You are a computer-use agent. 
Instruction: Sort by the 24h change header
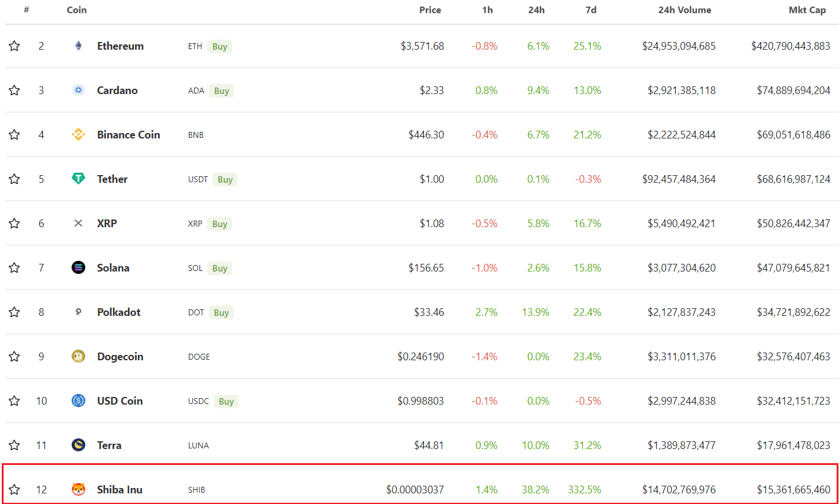click(x=536, y=10)
